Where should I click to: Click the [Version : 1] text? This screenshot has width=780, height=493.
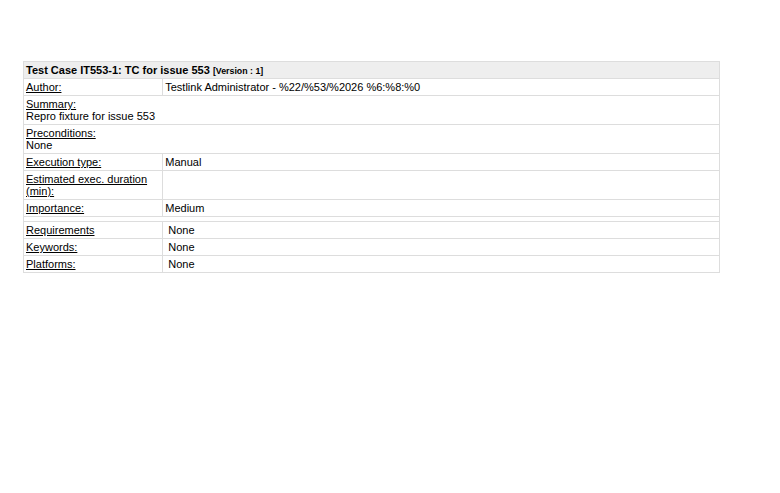(x=238, y=71)
